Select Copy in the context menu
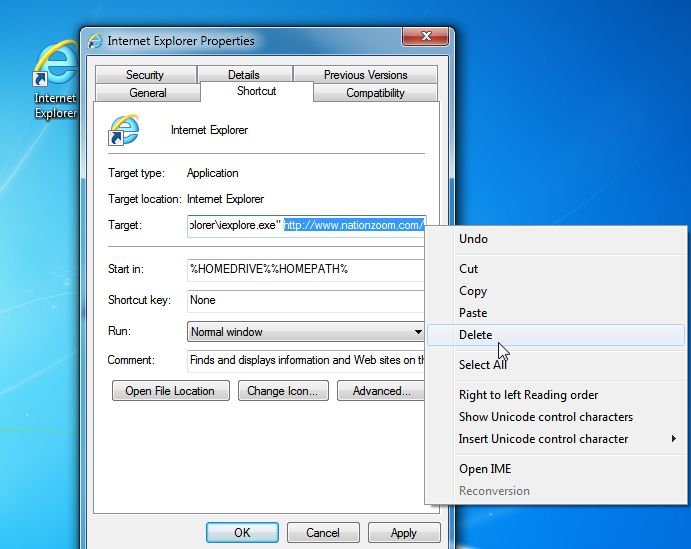 (556, 291)
